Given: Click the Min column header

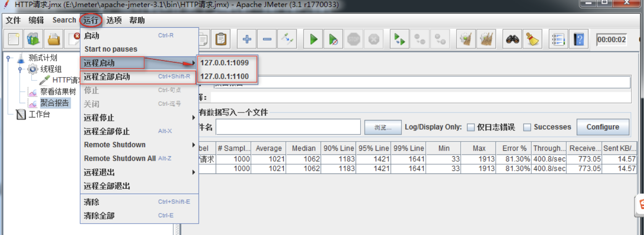Looking at the screenshot, I should pyautogui.click(x=443, y=148).
